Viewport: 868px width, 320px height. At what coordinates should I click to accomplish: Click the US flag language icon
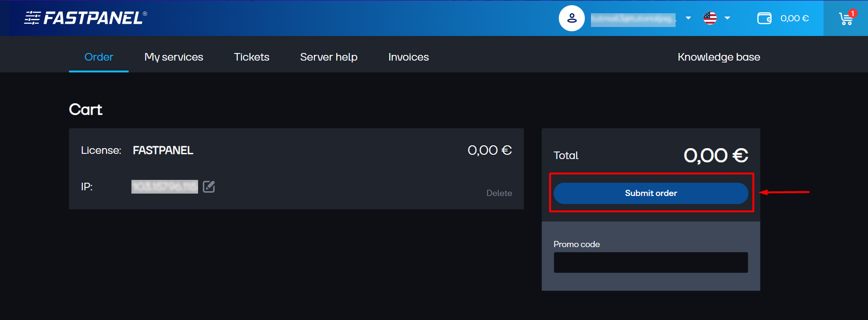(x=710, y=18)
